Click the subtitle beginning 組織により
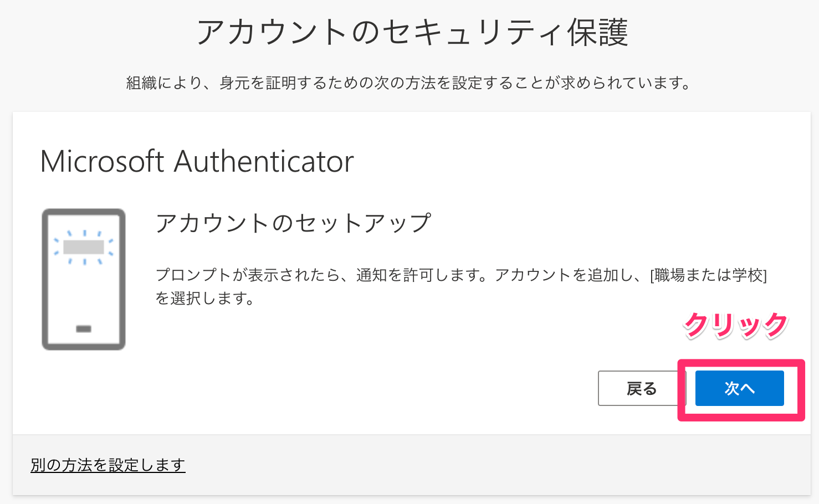Image resolution: width=819 pixels, height=504 pixels. point(408,83)
